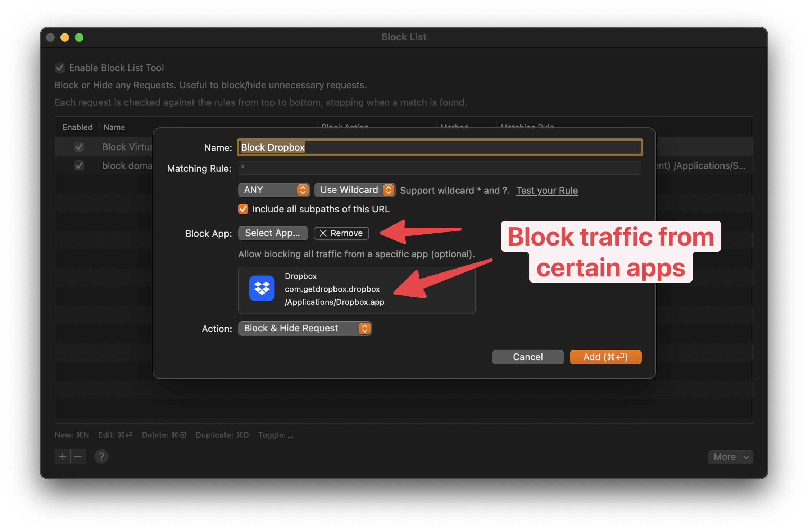Toggle enabled checkbox for Block Virtu row

[x=79, y=147]
